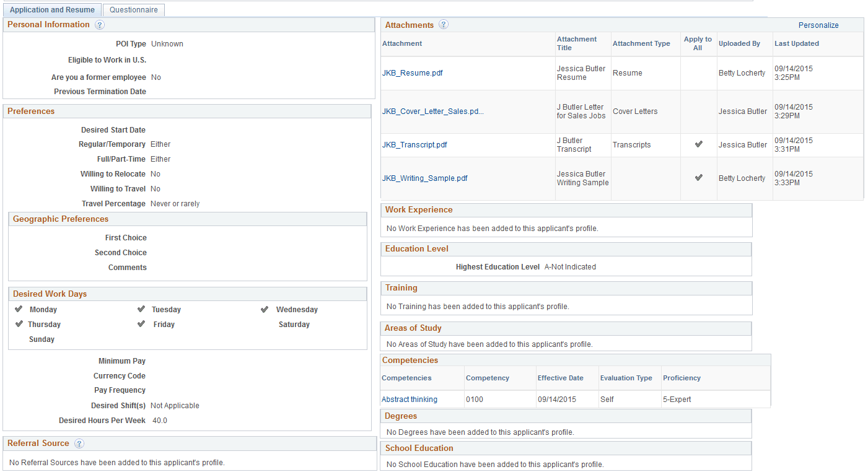Image resolution: width=868 pixels, height=472 pixels.
Task: Switch to the Questionnaire tab
Action: tap(133, 9)
